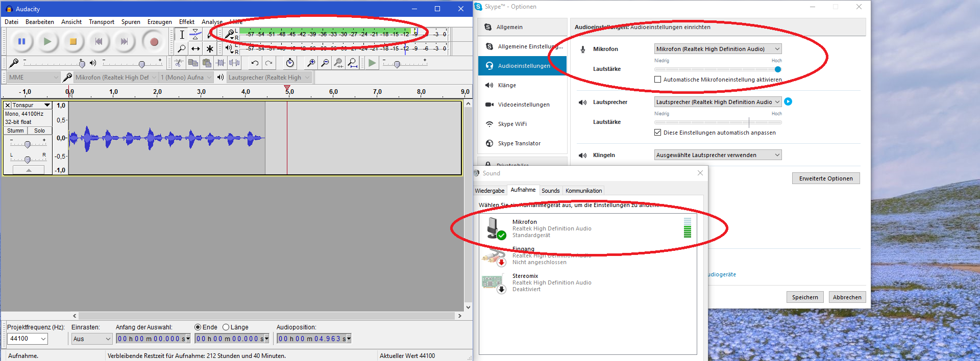This screenshot has height=361, width=980.
Task: Open the 1 (Mono) channels dropdown
Action: pos(186,78)
